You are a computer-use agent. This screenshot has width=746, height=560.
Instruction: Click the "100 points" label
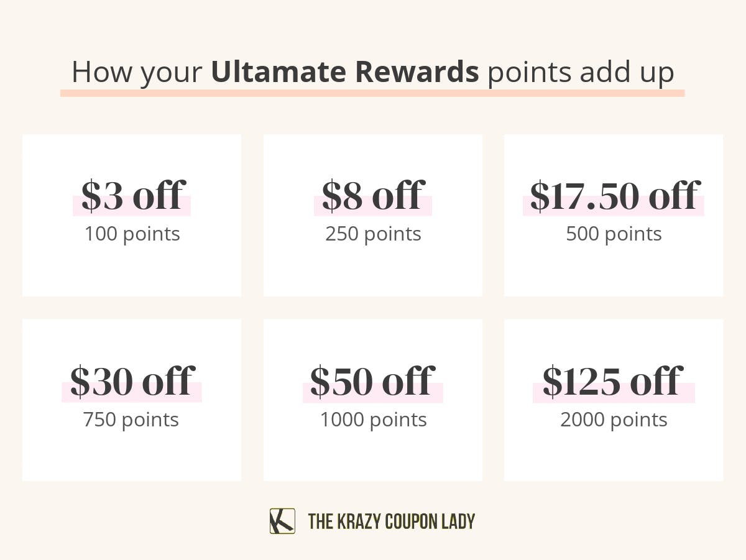point(132,234)
